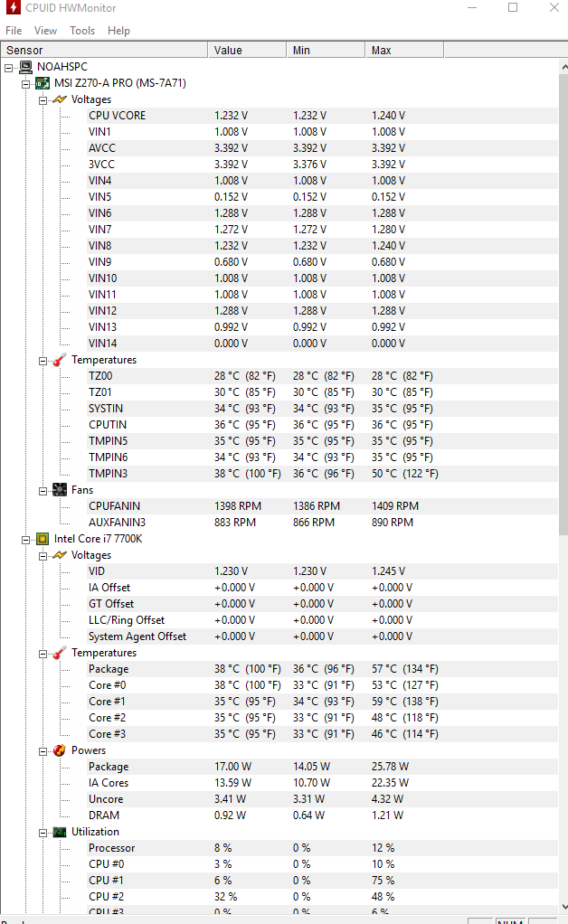Collapse the NOAHSPC root node

(x=8, y=68)
